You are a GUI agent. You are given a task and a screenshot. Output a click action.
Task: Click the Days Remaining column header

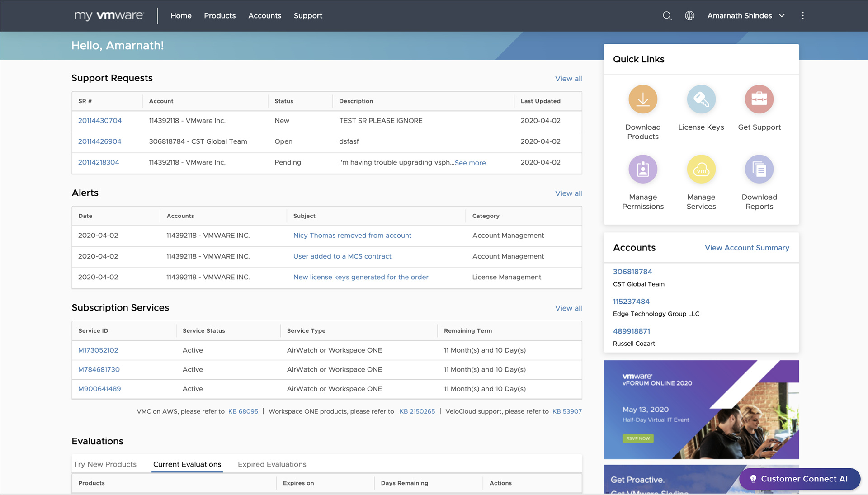pos(404,483)
